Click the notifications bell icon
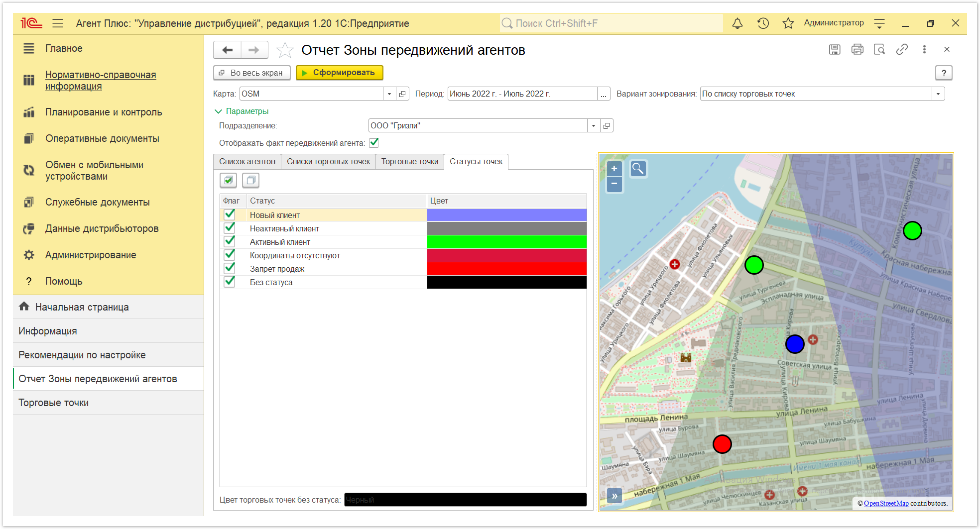980x529 pixels. (737, 23)
